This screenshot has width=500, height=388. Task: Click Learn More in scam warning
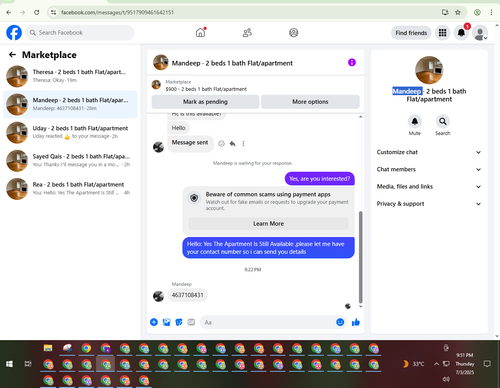268,224
